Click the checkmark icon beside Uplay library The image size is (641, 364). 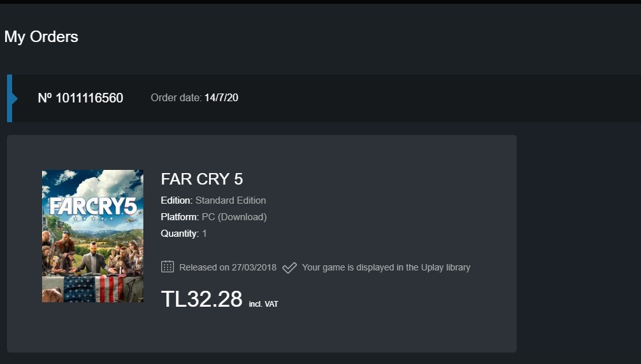(289, 268)
